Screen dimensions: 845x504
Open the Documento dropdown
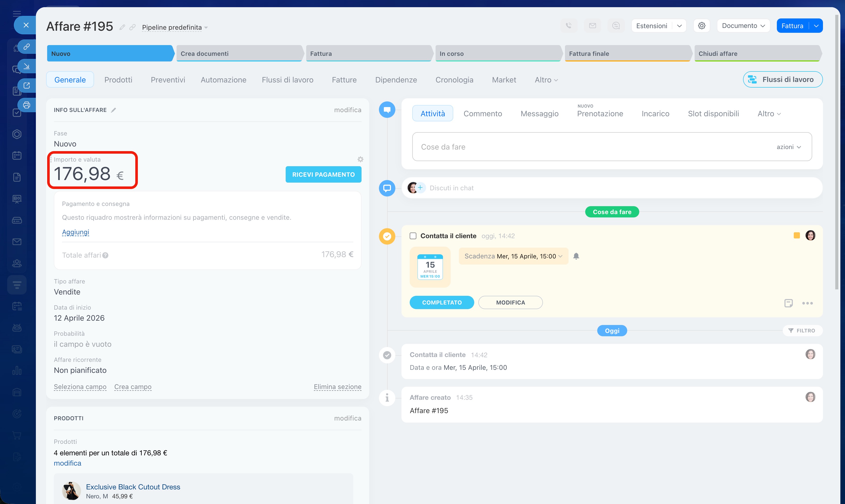click(743, 26)
